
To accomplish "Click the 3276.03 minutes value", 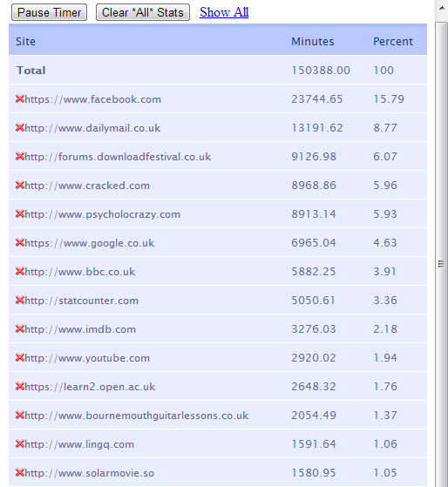I will coord(314,329).
